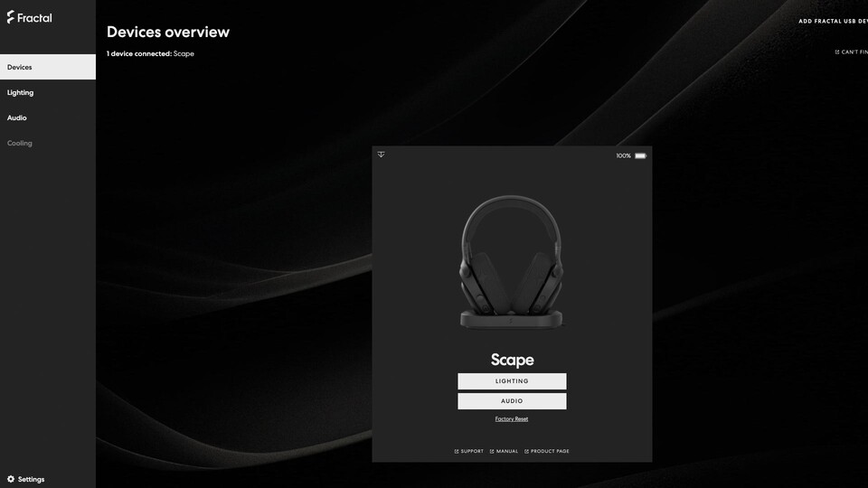This screenshot has height=488, width=868.
Task: Open the Audio section in sidebar
Action: pos(48,117)
